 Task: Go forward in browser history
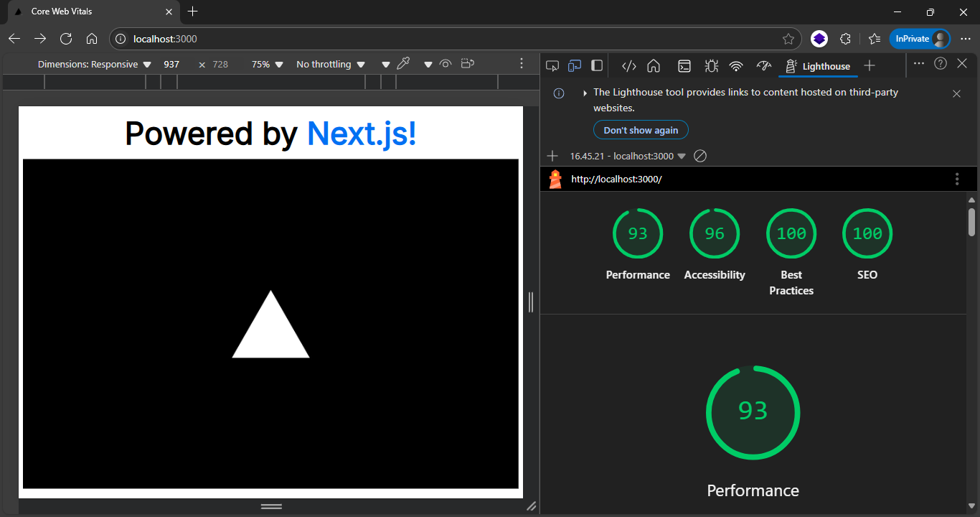click(41, 39)
